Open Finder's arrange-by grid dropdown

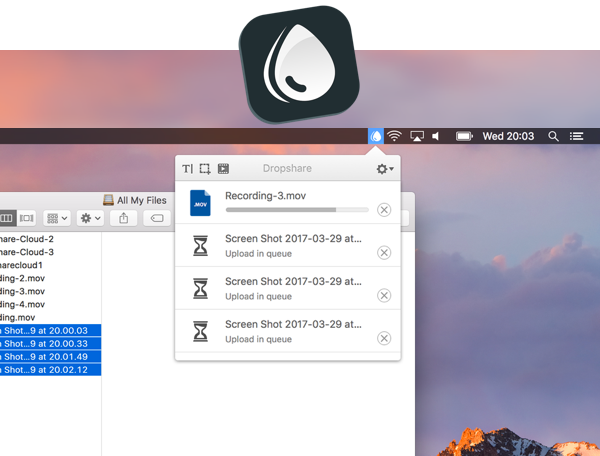(x=57, y=218)
